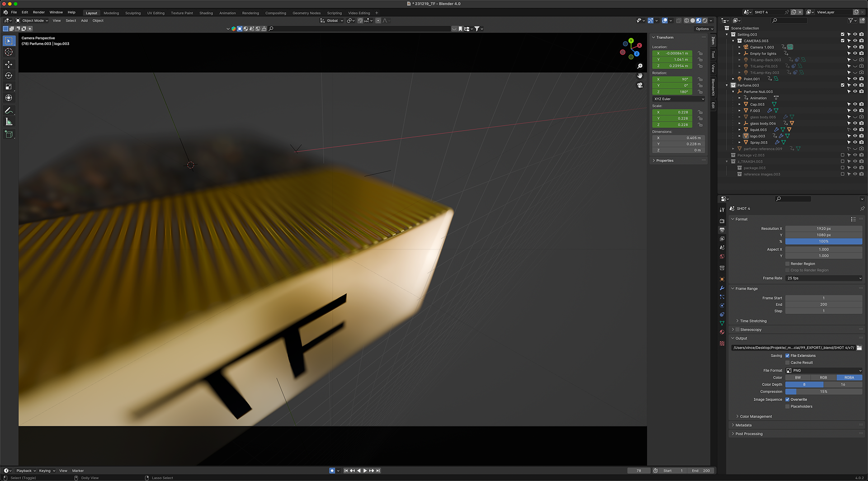This screenshot has height=481, width=868.
Task: Select the Move tool in left toolbar
Action: (x=9, y=64)
